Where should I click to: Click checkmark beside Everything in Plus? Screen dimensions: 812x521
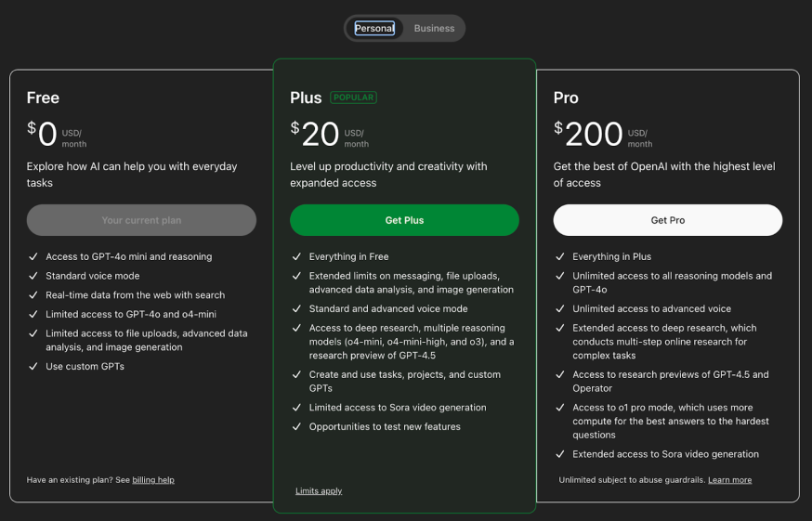click(x=560, y=257)
